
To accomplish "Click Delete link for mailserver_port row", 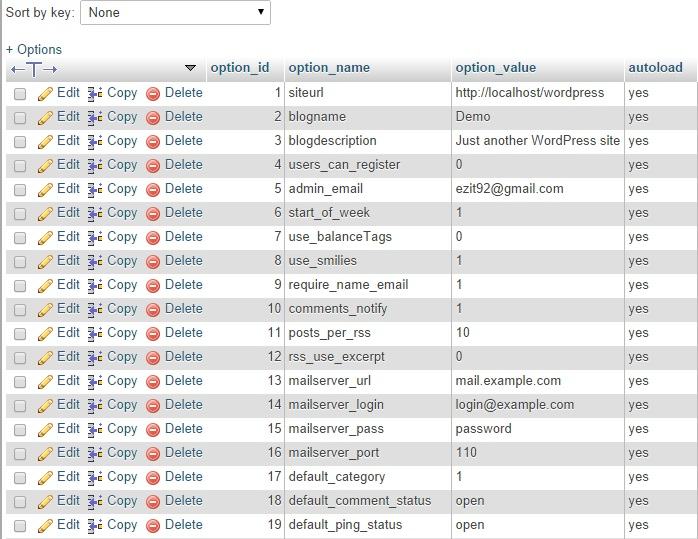I will 183,453.
